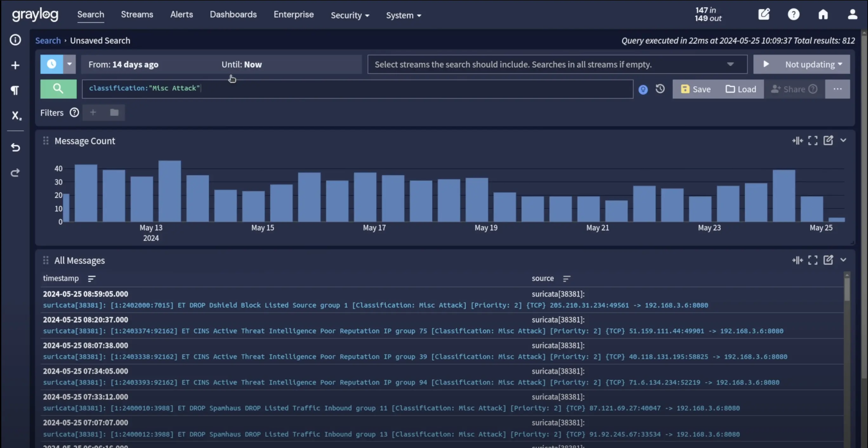Open the user profile icon
The width and height of the screenshot is (868, 448).
[x=852, y=15]
